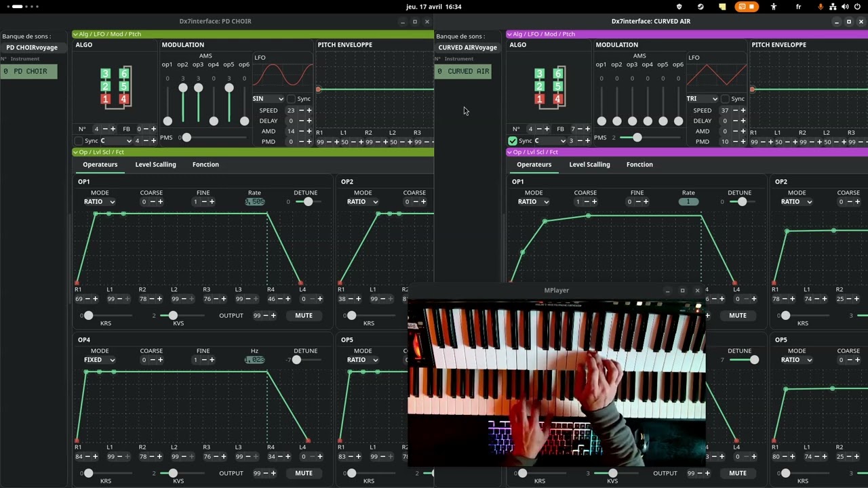The height and width of the screenshot is (488, 868).
Task: Adjust op2 AMS slider in PD CHOIR
Action: pos(182,104)
